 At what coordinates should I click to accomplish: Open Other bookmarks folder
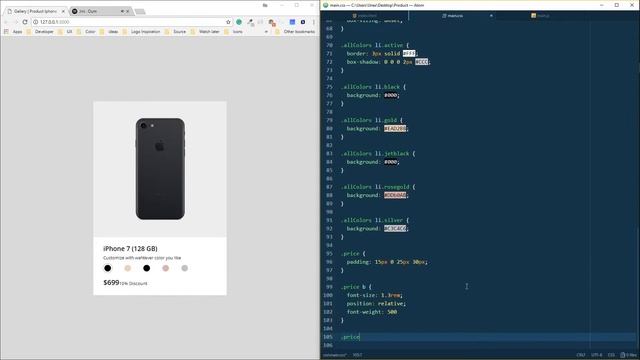coord(295,31)
